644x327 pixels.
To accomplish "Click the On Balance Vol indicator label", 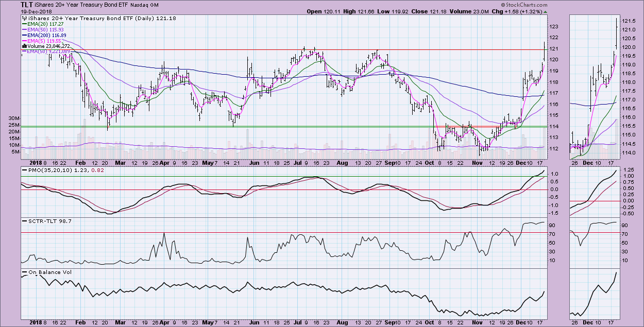I will (51, 271).
